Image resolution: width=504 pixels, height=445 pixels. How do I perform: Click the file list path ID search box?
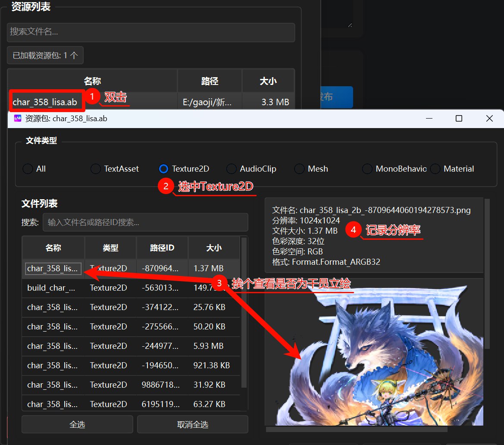(x=145, y=222)
